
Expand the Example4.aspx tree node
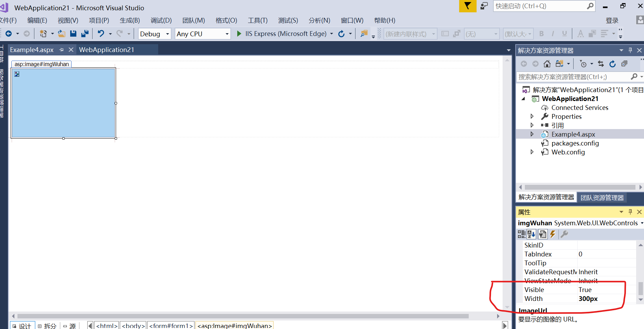tap(532, 134)
